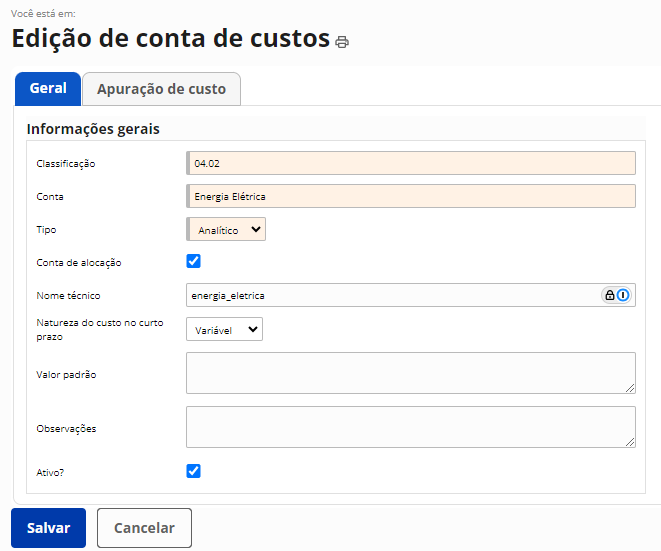Uncheck the Ativo? checkbox
Viewport: 661px width, 551px height.
coord(193,471)
